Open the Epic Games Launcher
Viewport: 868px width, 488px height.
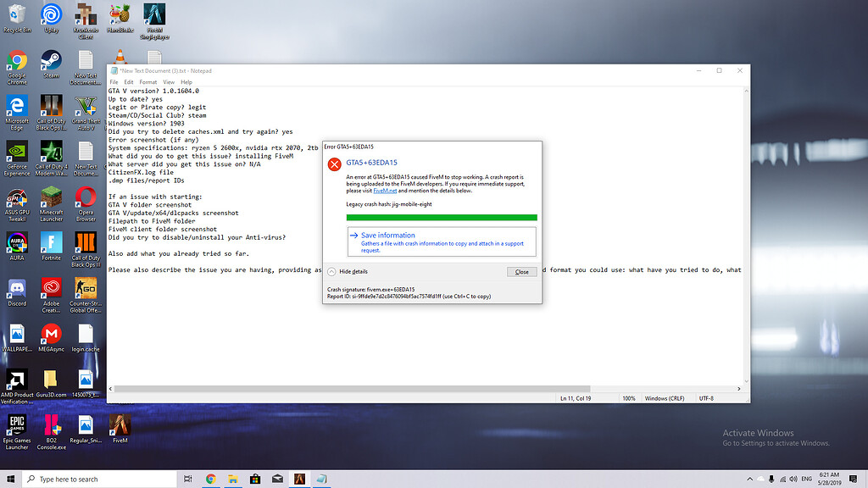click(17, 426)
